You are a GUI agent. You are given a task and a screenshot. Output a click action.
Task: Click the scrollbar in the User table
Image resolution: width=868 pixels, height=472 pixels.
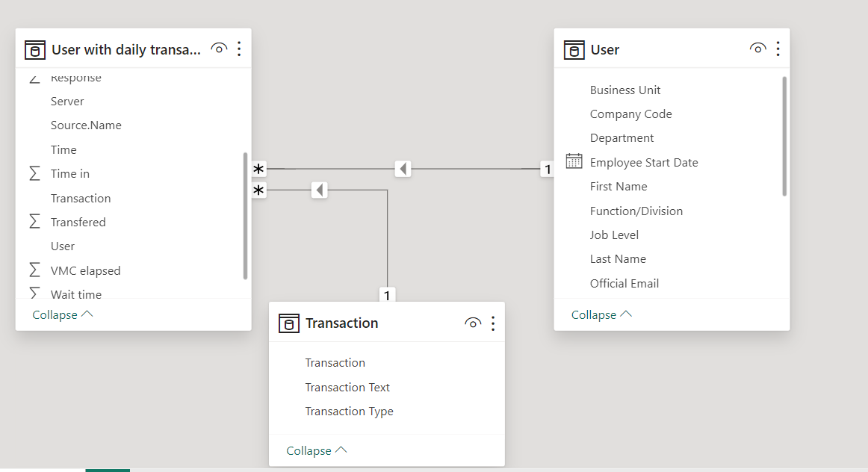tap(784, 136)
